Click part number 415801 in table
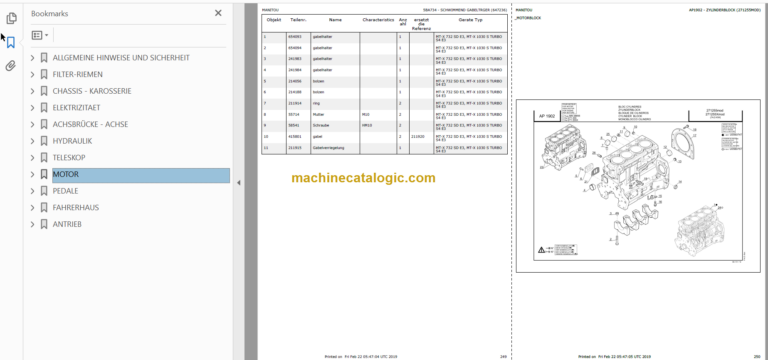 tap(294, 136)
